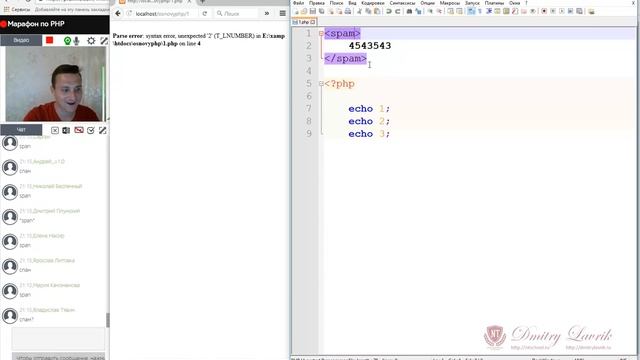Click the Undo toolbar icon
Image resolution: width=640 pixels, height=360 pixels.
point(389,11)
